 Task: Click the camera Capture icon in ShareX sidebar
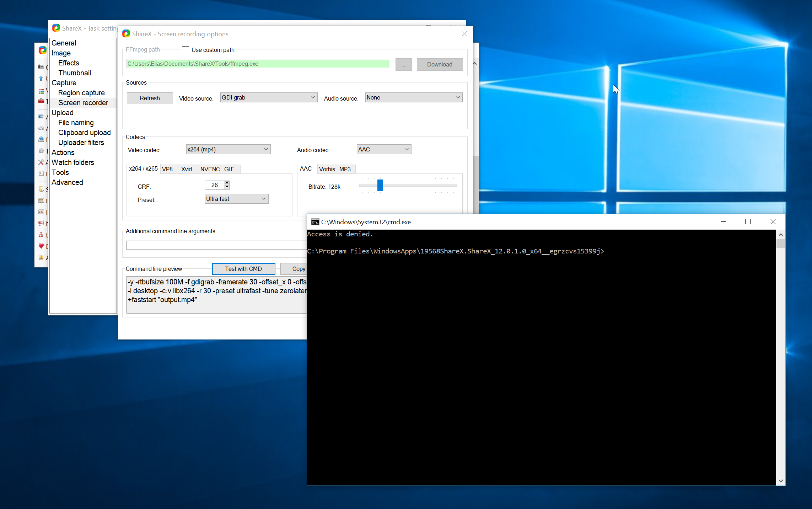(x=41, y=67)
